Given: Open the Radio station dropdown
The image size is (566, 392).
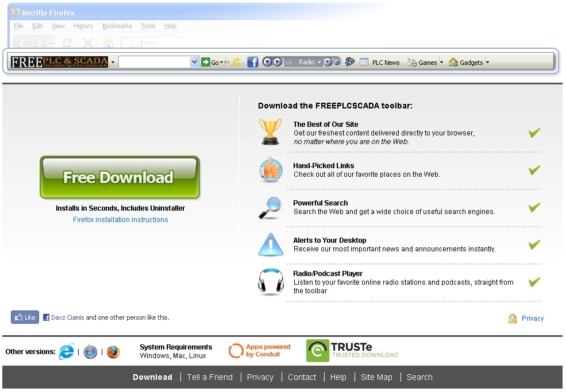Looking at the screenshot, I should point(319,63).
